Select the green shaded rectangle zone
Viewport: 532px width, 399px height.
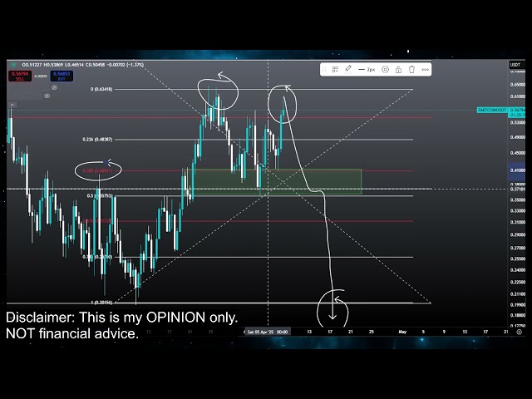316,183
